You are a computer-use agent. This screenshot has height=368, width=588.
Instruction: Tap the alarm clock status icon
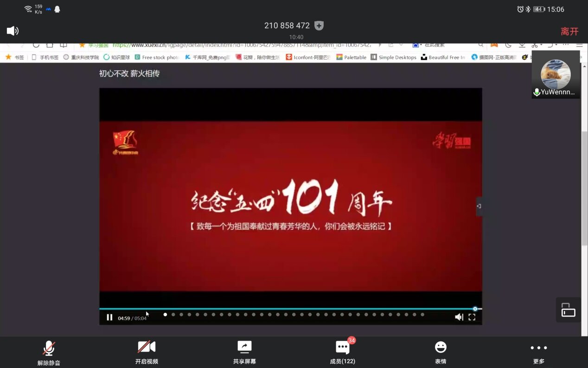(520, 9)
